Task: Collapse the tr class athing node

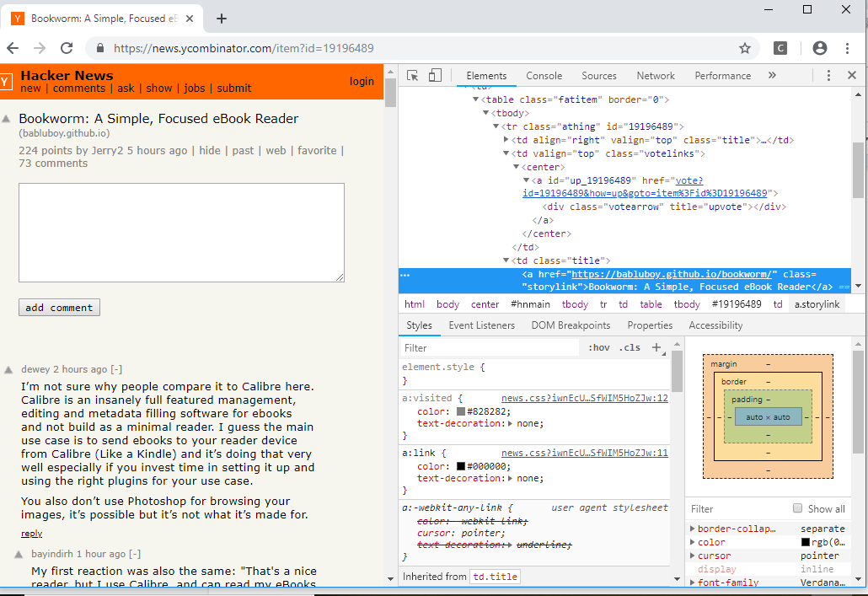Action: (x=496, y=126)
